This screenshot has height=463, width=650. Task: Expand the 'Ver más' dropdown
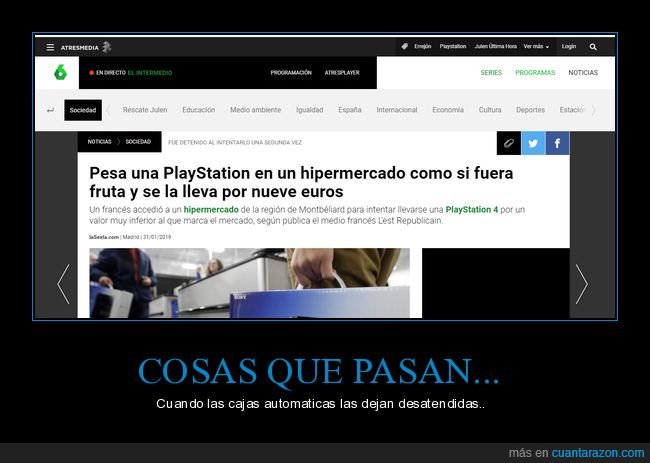coord(537,47)
